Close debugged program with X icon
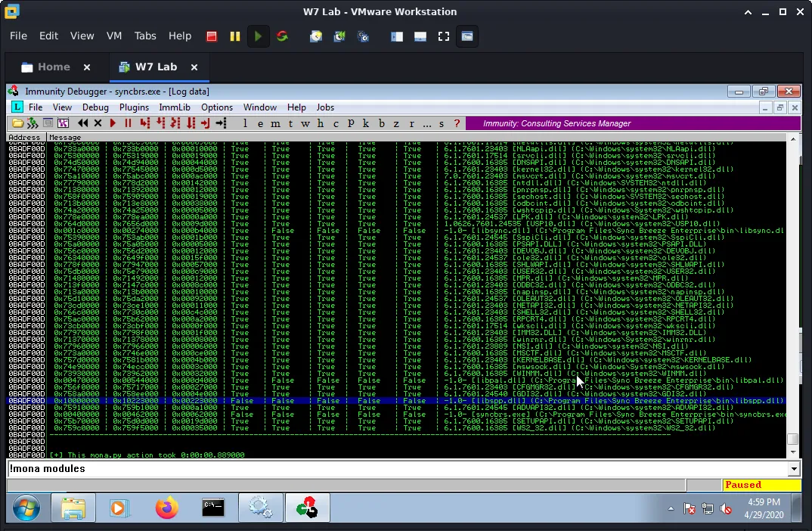 (x=98, y=123)
